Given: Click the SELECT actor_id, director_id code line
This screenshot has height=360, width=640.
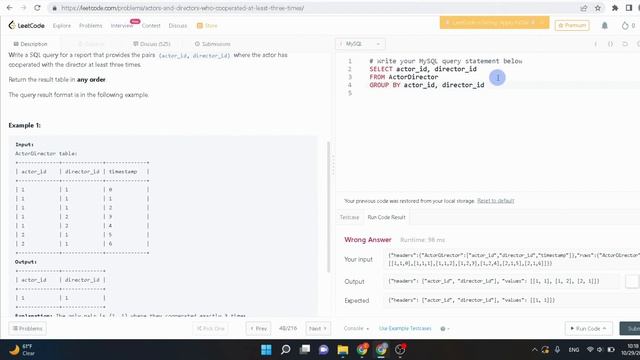Looking at the screenshot, I should [423, 69].
